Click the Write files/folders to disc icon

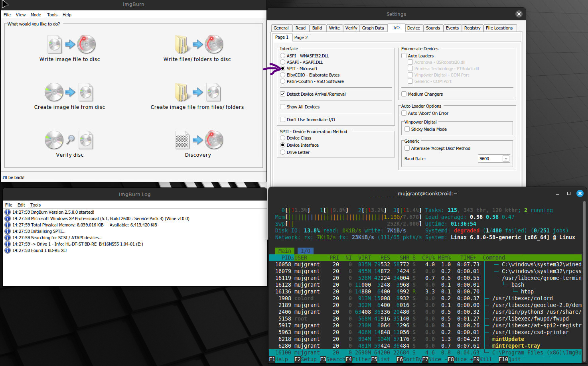coord(199,44)
